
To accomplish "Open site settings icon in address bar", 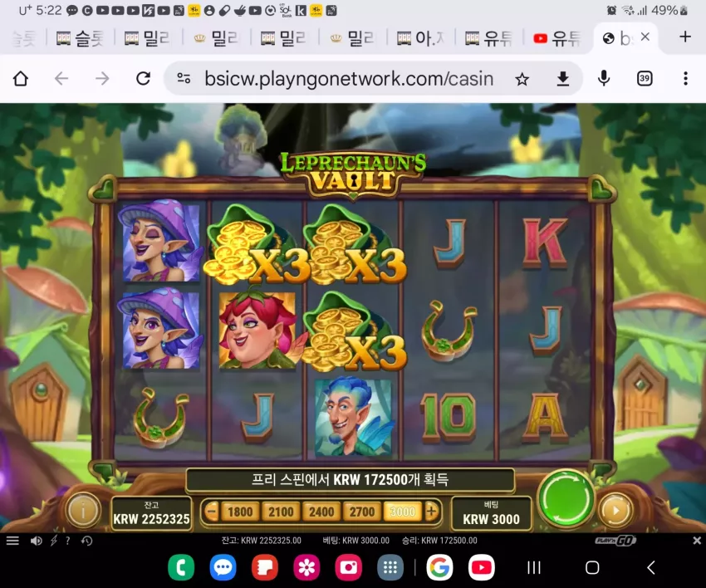I will coord(184,79).
